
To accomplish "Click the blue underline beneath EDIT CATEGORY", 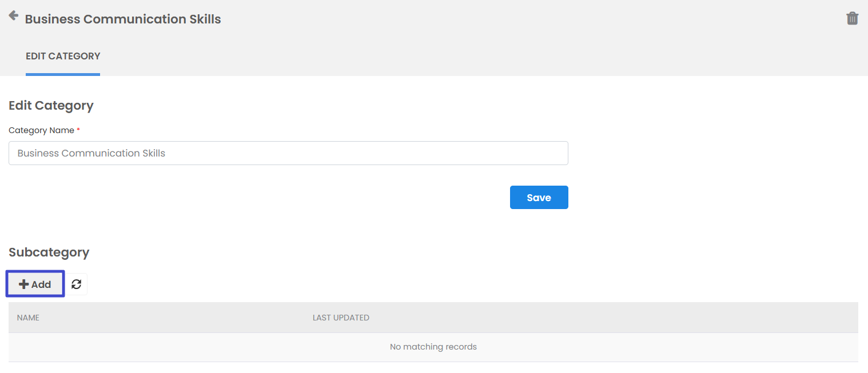I will click(x=63, y=74).
